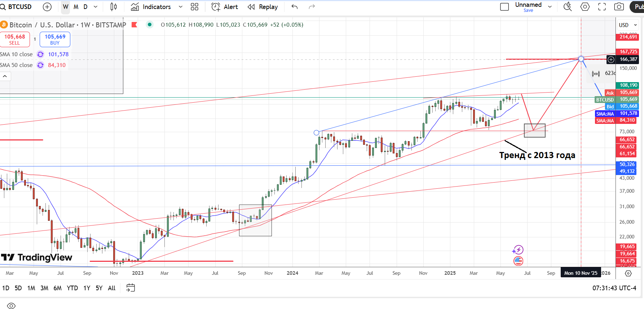Click the add symbol plus icon
Image resolution: width=644 pixels, height=309 pixels.
[47, 7]
